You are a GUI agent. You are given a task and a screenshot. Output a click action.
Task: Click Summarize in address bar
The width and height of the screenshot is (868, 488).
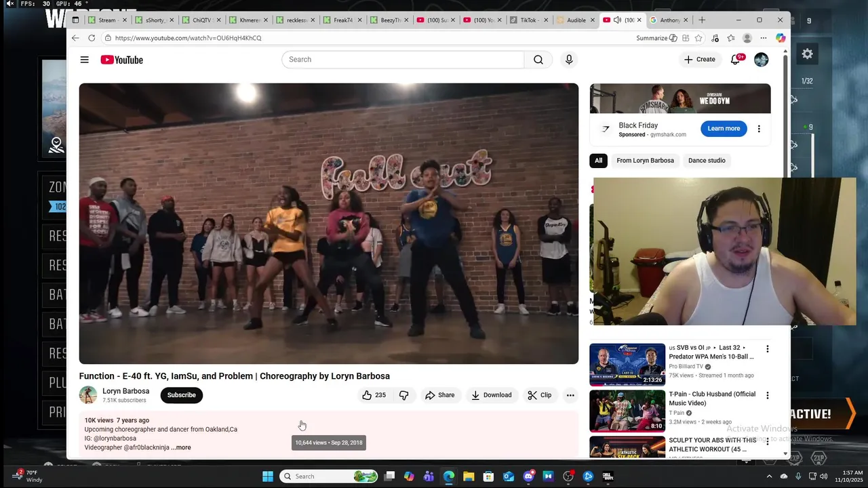tap(656, 38)
